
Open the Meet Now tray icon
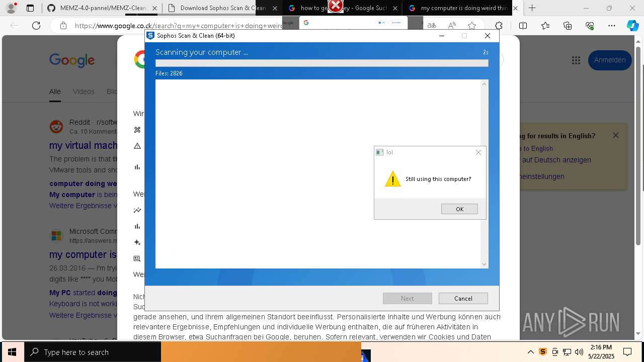[555, 352]
